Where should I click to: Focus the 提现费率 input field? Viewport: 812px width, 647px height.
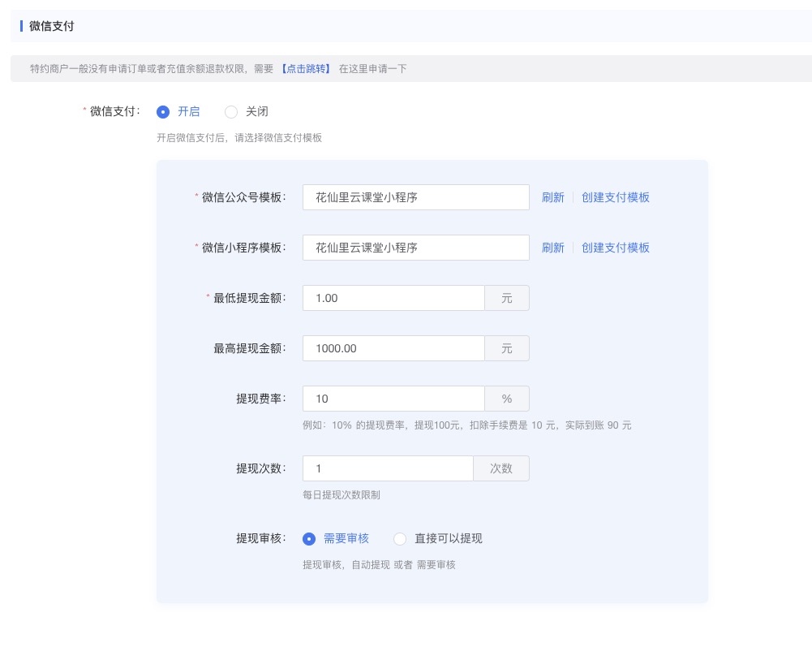tap(393, 399)
